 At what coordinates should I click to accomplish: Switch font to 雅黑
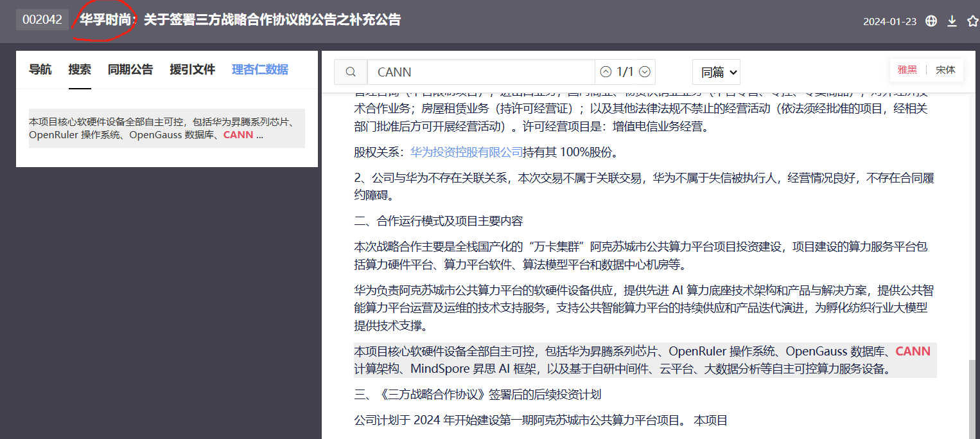[x=907, y=70]
